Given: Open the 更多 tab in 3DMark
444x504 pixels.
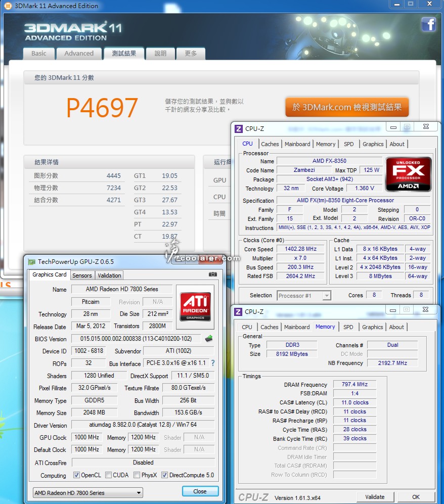Looking at the screenshot, I should [191, 54].
